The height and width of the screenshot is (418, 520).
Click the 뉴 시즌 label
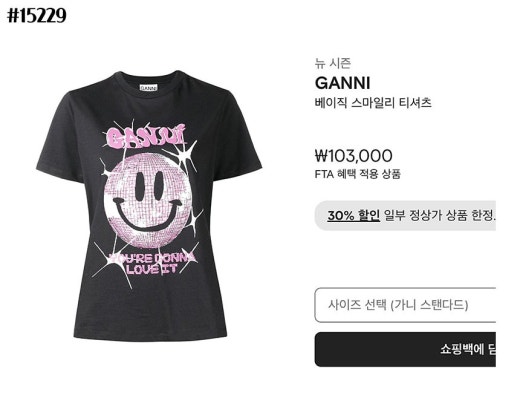coord(333,63)
